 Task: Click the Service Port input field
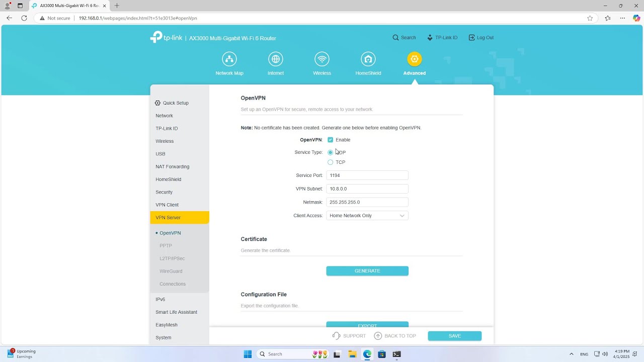point(367,175)
